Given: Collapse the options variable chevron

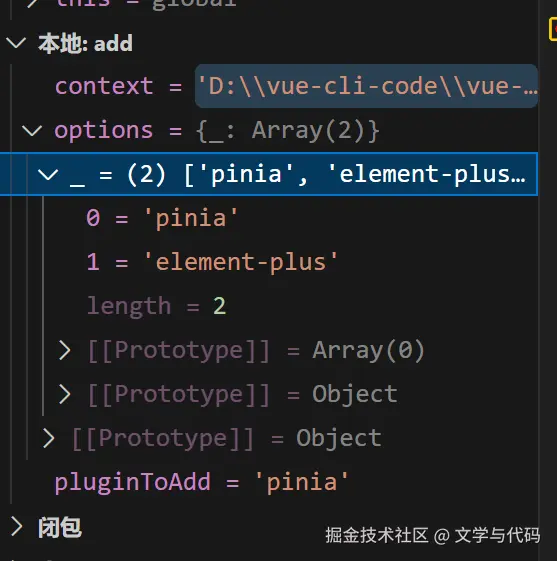Looking at the screenshot, I should pyautogui.click(x=32, y=130).
